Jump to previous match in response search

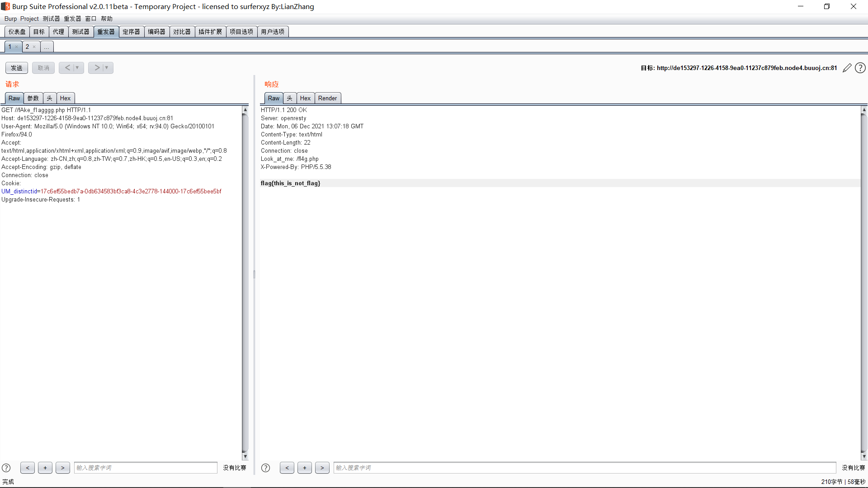point(287,468)
